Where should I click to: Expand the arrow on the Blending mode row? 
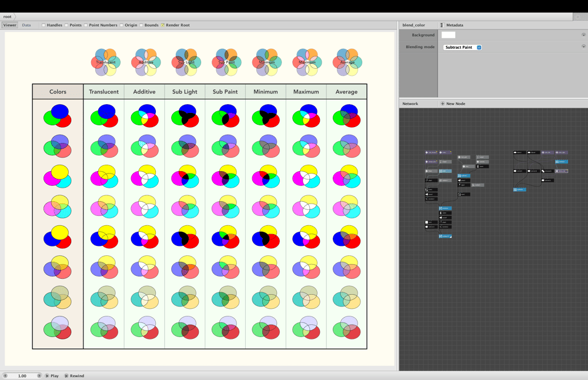point(583,46)
